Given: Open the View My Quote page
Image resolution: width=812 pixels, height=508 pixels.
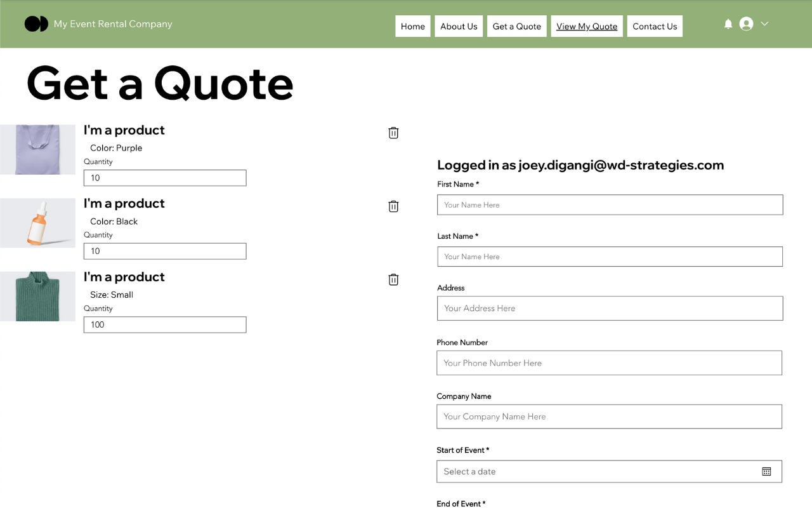Looking at the screenshot, I should pos(587,26).
